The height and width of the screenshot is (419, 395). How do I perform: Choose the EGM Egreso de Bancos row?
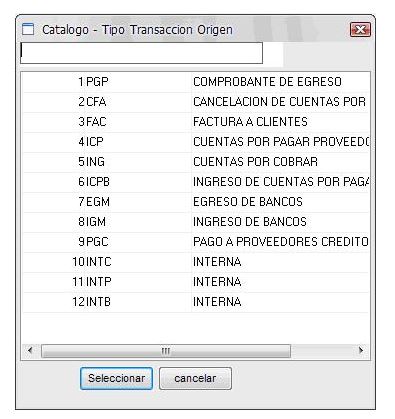(x=196, y=202)
